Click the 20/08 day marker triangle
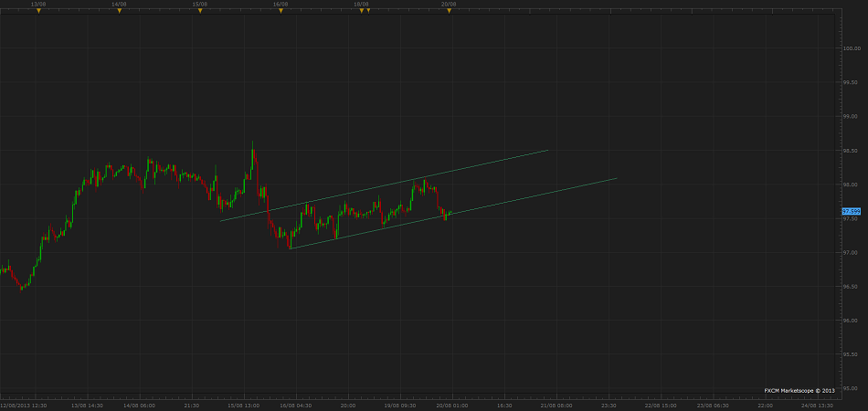868x411 pixels. click(449, 11)
